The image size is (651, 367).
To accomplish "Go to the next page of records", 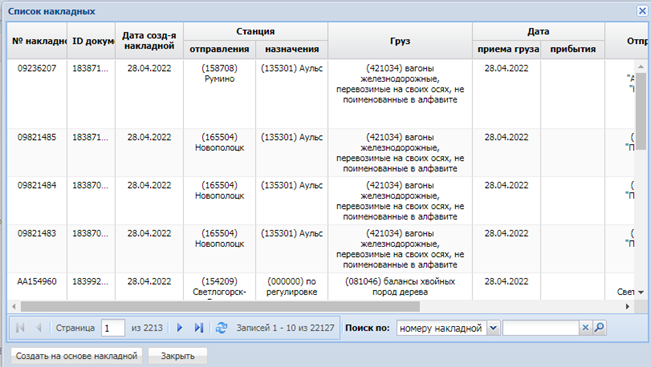I will (x=180, y=328).
